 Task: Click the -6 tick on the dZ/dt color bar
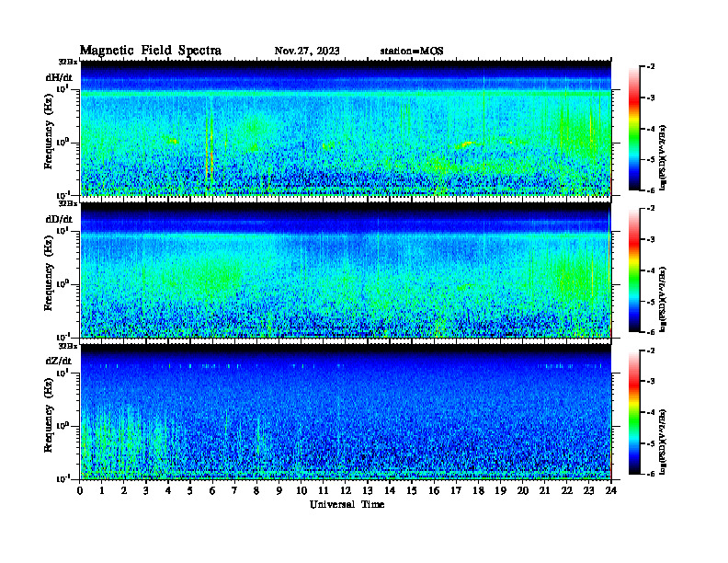(x=651, y=474)
